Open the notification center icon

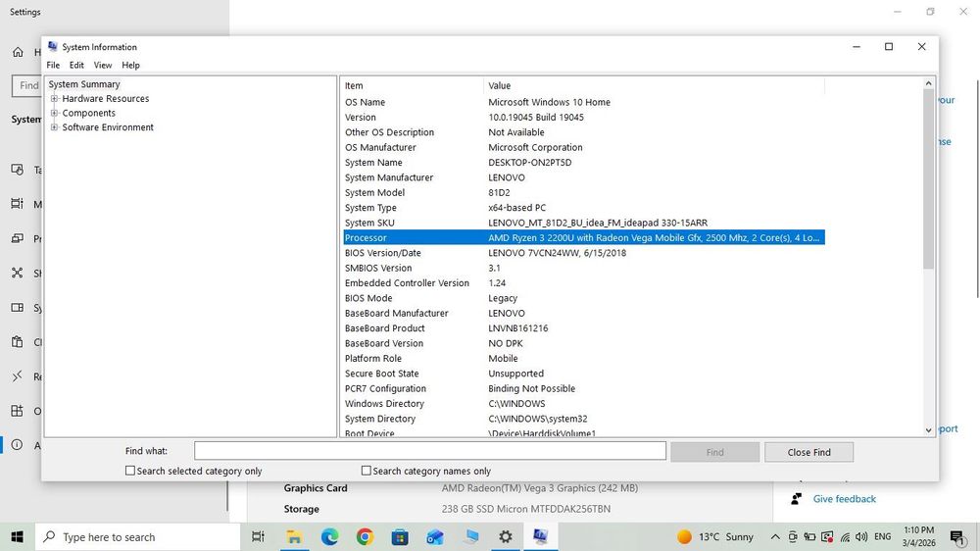pyautogui.click(x=956, y=536)
